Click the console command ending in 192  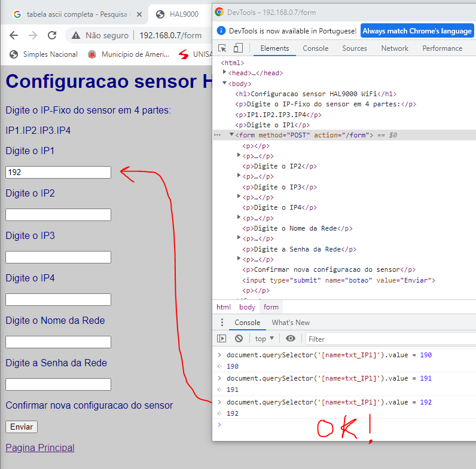click(x=329, y=402)
